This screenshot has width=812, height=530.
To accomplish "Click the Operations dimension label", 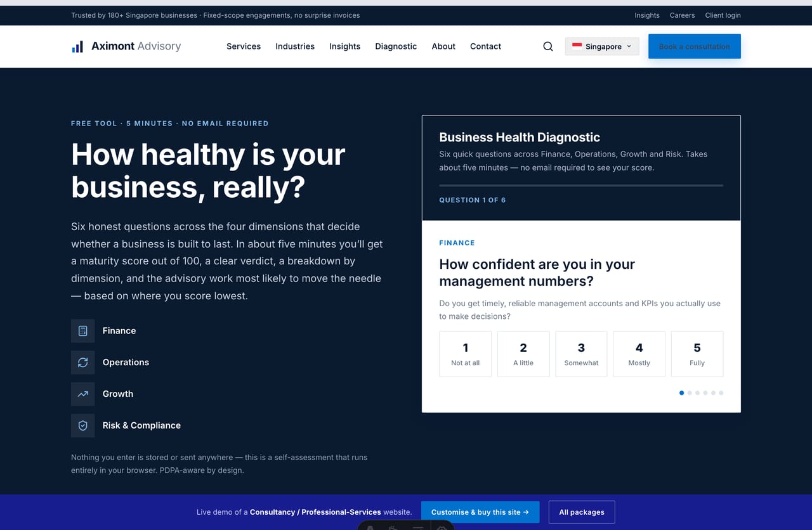I will click(126, 363).
